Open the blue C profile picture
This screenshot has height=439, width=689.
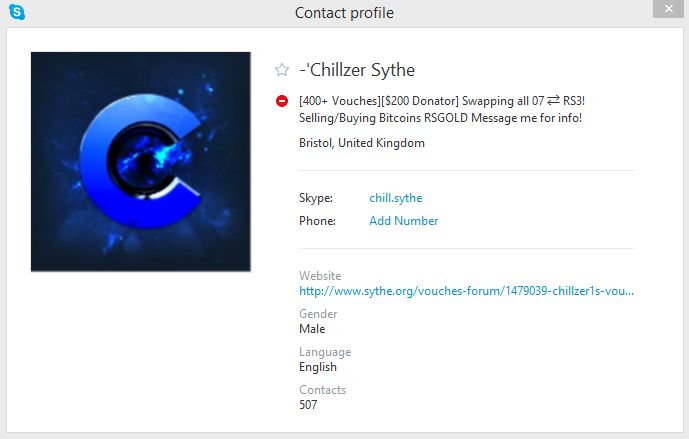[x=141, y=162]
